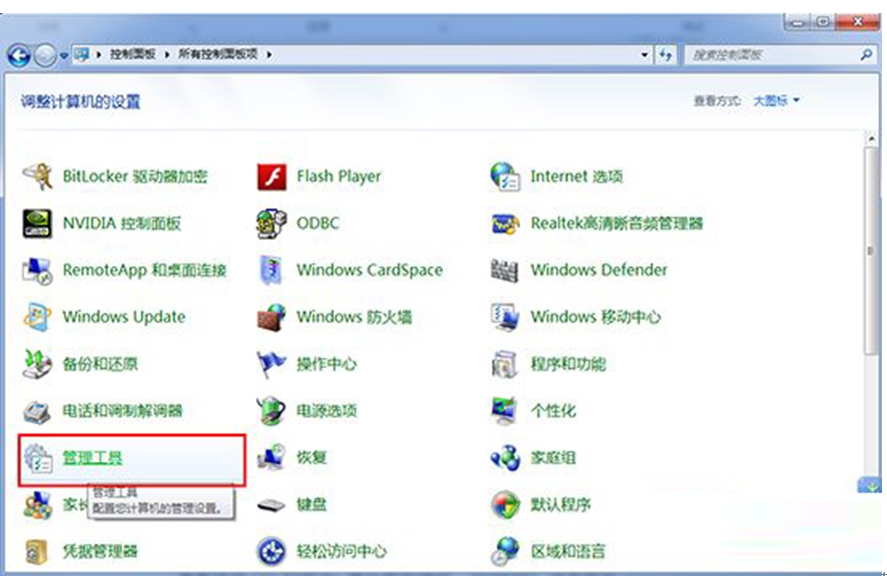This screenshot has width=887, height=576.
Task: Click the Windows 防火墙 link text
Action: (x=354, y=317)
